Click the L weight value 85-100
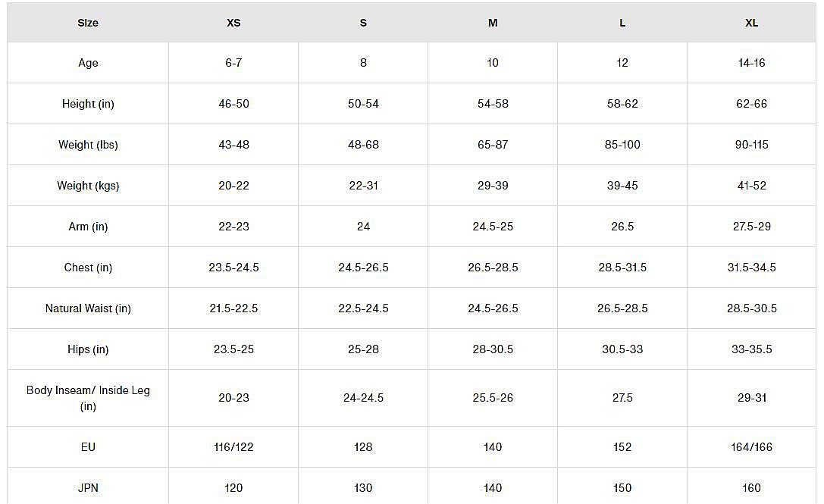This screenshot has height=504, width=824. click(622, 145)
